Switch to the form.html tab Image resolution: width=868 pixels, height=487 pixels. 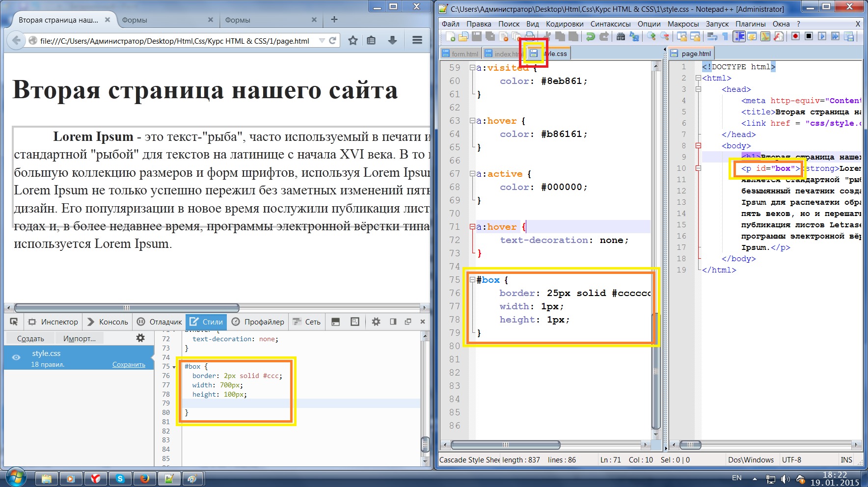(x=461, y=54)
